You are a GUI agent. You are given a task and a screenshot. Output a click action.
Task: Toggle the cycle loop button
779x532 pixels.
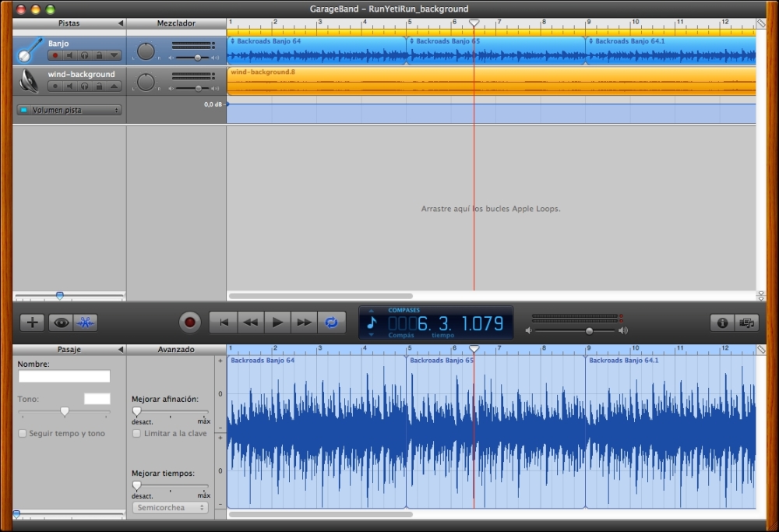(331, 323)
